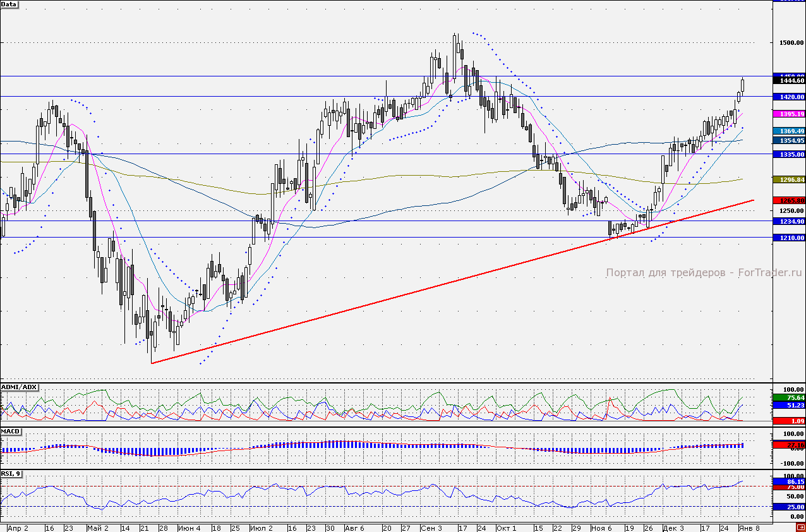Select the RSI, 9 indicator label
This screenshot has height=532, width=806.
(x=11, y=473)
